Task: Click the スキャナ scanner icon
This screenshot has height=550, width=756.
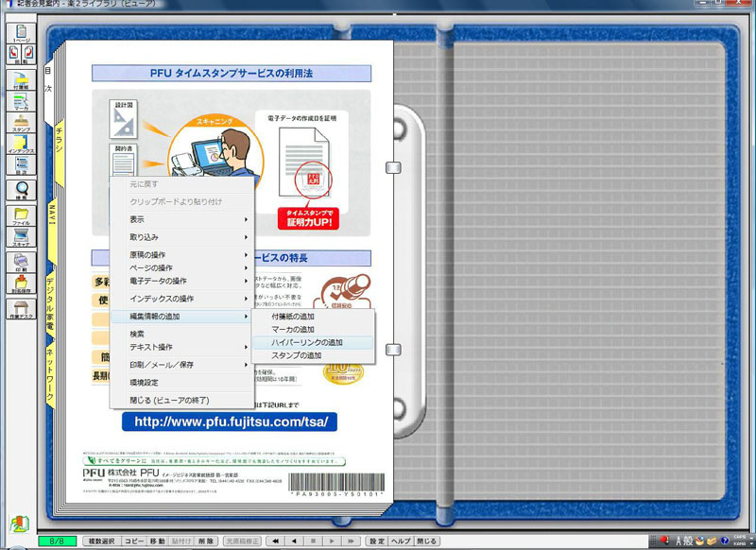Action: click(x=21, y=237)
